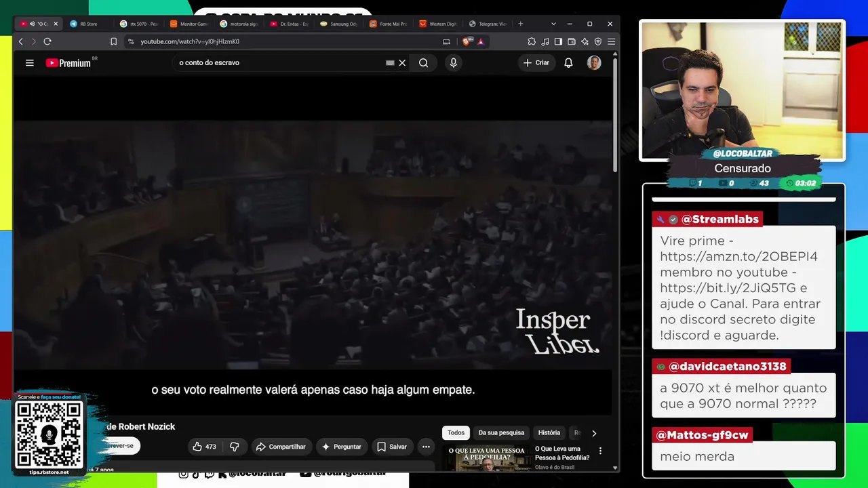Open Brave Shields lion icon
Image resolution: width=868 pixels, height=488 pixels.
[x=467, y=41]
